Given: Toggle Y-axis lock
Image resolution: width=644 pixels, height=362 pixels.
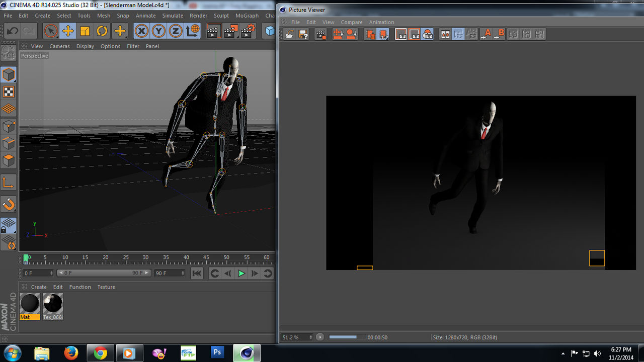Looking at the screenshot, I should 159,31.
